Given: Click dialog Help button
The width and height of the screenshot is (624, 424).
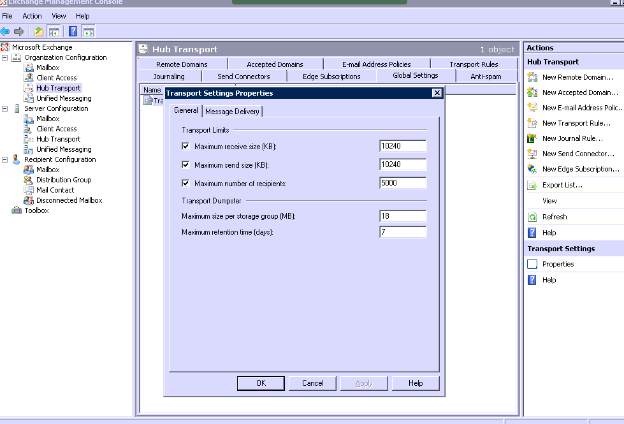Looking at the screenshot, I should click(x=415, y=383).
